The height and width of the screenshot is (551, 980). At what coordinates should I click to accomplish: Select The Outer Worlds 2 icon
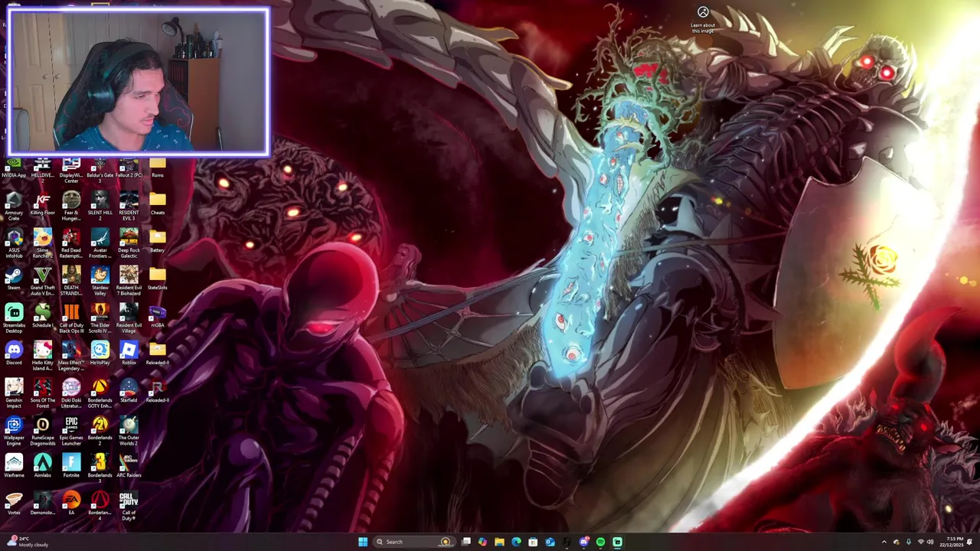(129, 431)
